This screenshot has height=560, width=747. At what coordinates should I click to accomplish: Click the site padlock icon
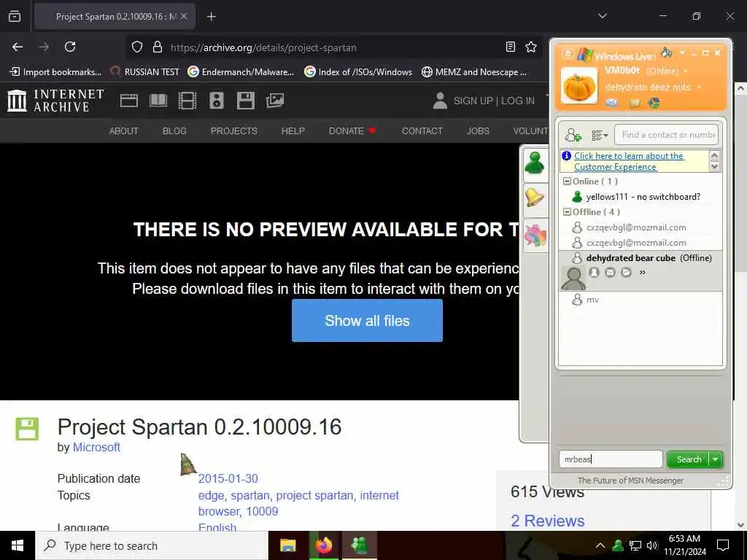click(158, 47)
